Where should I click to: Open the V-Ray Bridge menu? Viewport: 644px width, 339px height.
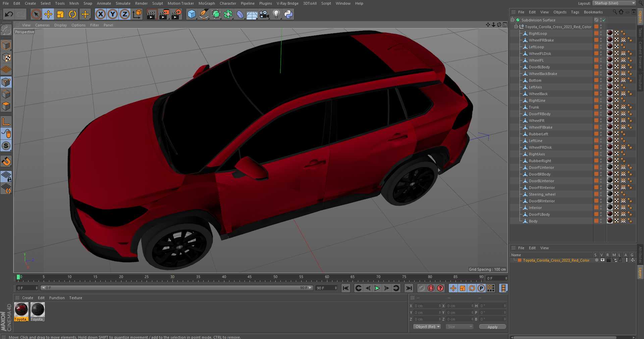pyautogui.click(x=287, y=3)
